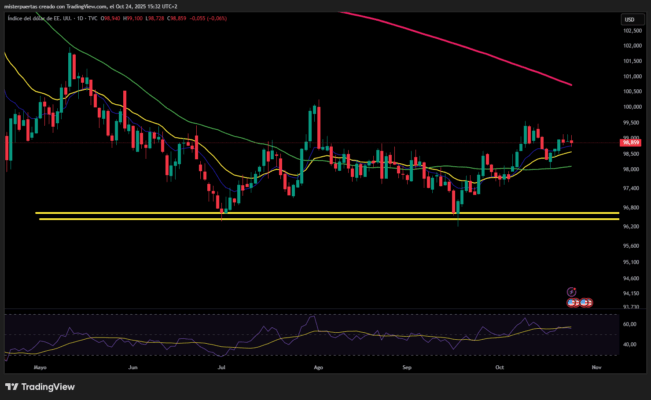Click the Jul label on time axis

point(221,368)
